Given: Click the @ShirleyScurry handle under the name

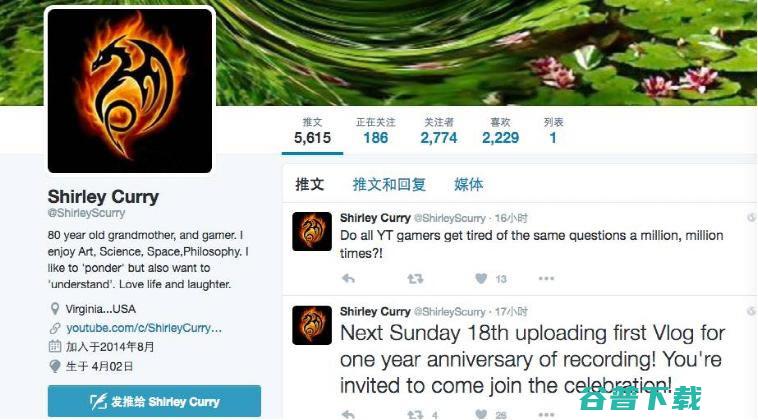Looking at the screenshot, I should pos(87,213).
